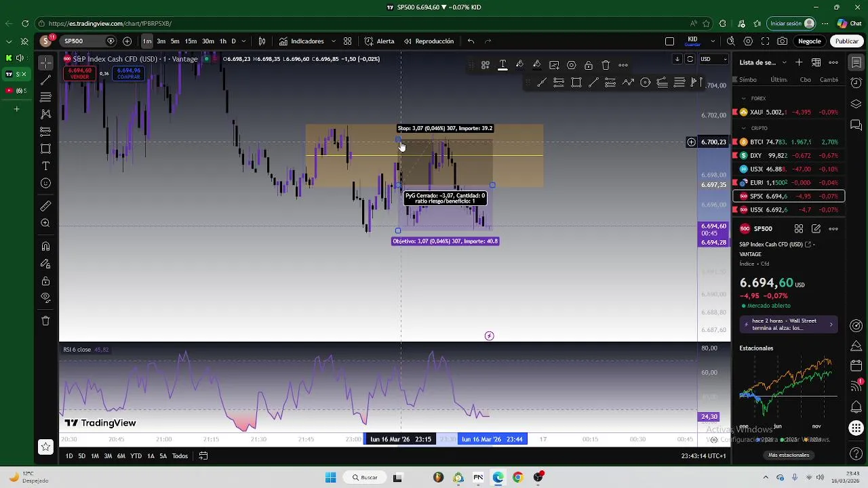The width and height of the screenshot is (868, 488).
Task: Toggle the drawing favorites star bar
Action: click(x=45, y=447)
